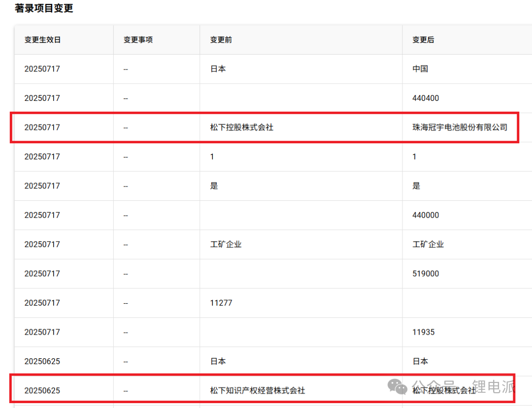Click the "519000" value
Screen dimensions: 532x408
pos(426,274)
